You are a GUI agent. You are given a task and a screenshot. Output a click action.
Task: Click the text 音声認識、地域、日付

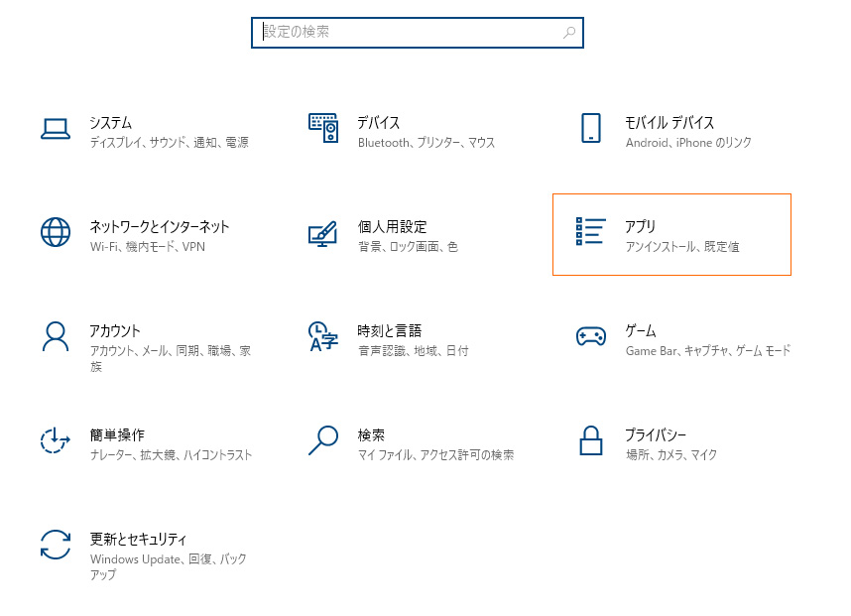point(413,350)
